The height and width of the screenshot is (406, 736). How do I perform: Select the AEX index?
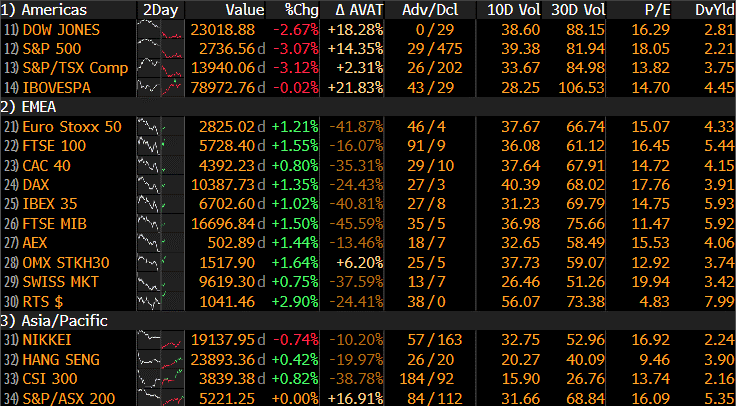tap(35, 243)
